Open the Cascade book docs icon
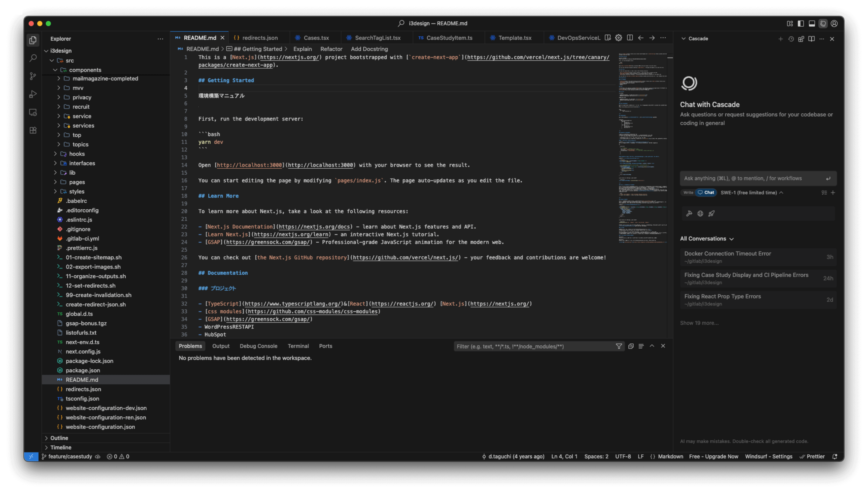 [x=812, y=39]
